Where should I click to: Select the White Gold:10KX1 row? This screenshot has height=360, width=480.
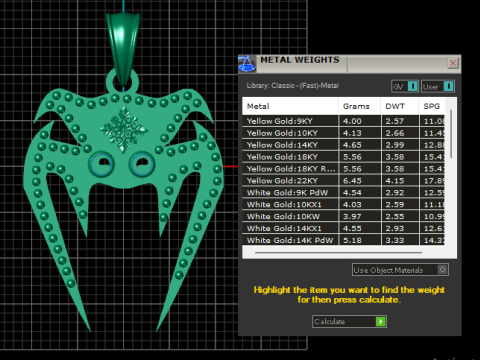point(344,204)
